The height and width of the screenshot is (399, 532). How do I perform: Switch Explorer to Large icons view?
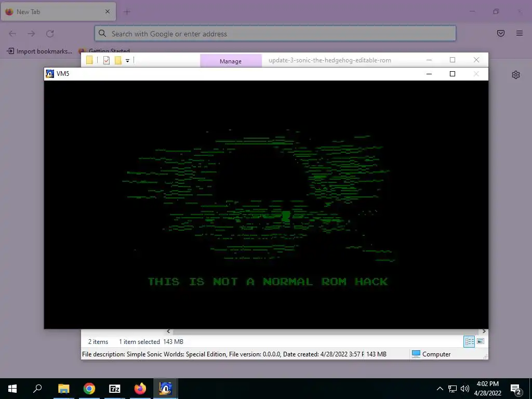click(x=481, y=341)
